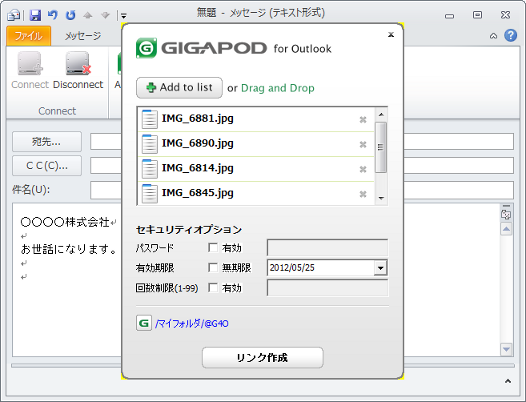Click the お世話になります。 line in message body

(x=69, y=249)
